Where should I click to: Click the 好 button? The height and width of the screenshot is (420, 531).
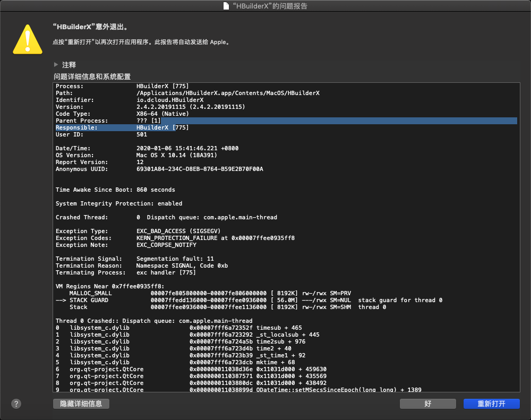pos(427,404)
